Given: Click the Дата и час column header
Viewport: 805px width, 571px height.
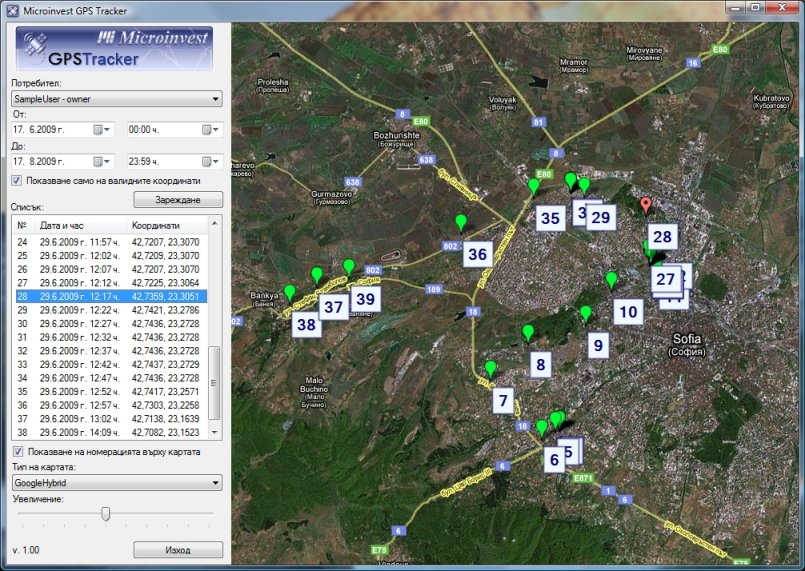Looking at the screenshot, I should tap(80, 225).
